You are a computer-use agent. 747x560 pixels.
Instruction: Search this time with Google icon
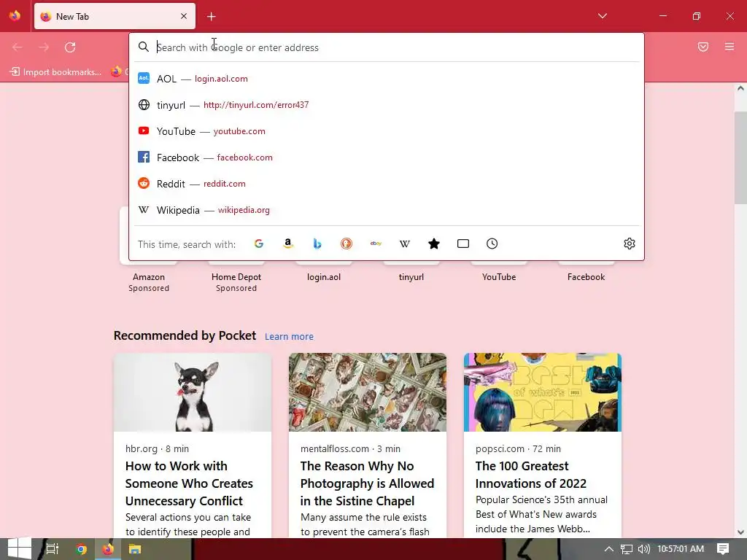click(259, 244)
